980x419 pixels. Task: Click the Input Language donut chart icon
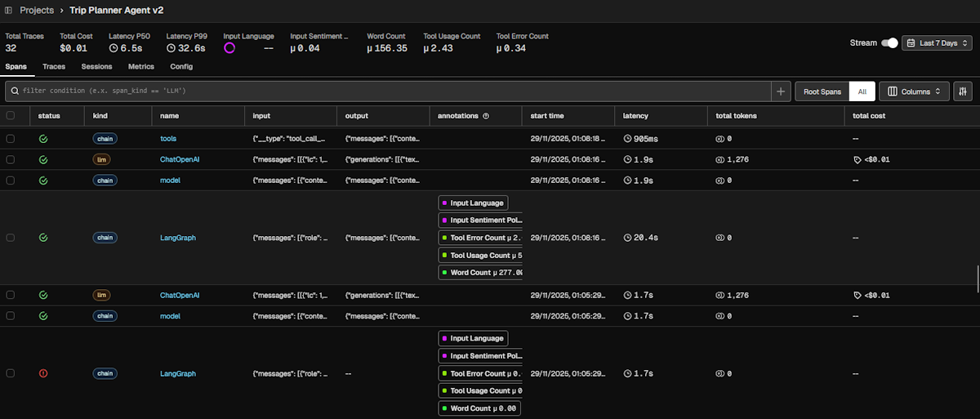[229, 48]
